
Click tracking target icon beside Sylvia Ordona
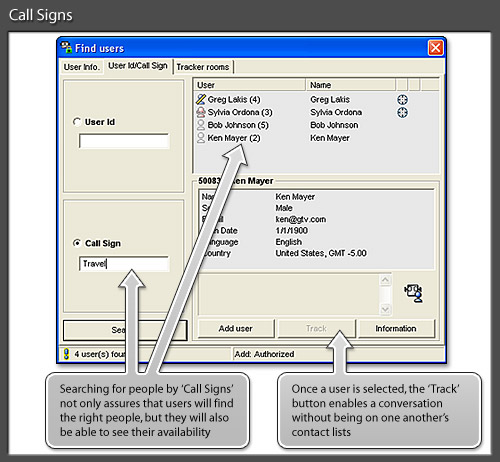pos(402,112)
